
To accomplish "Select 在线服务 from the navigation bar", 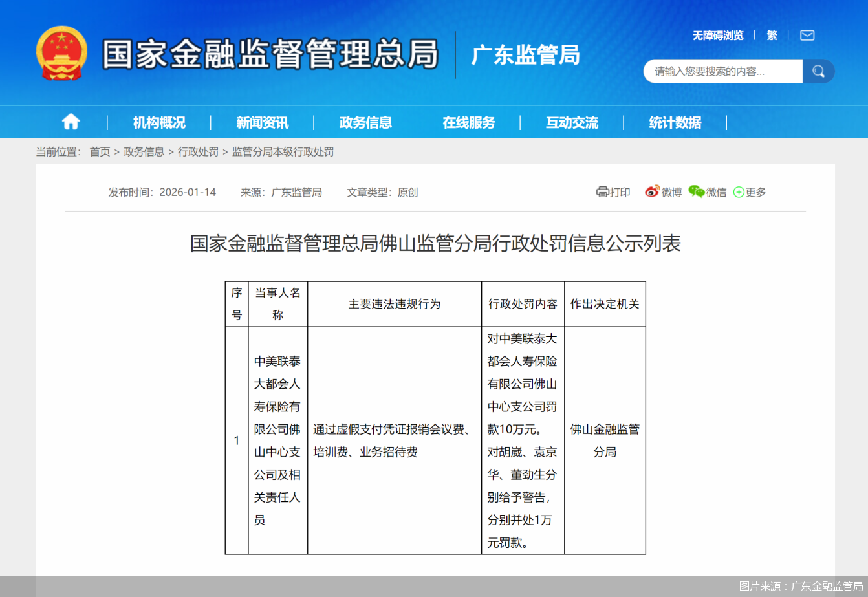I will tap(468, 122).
